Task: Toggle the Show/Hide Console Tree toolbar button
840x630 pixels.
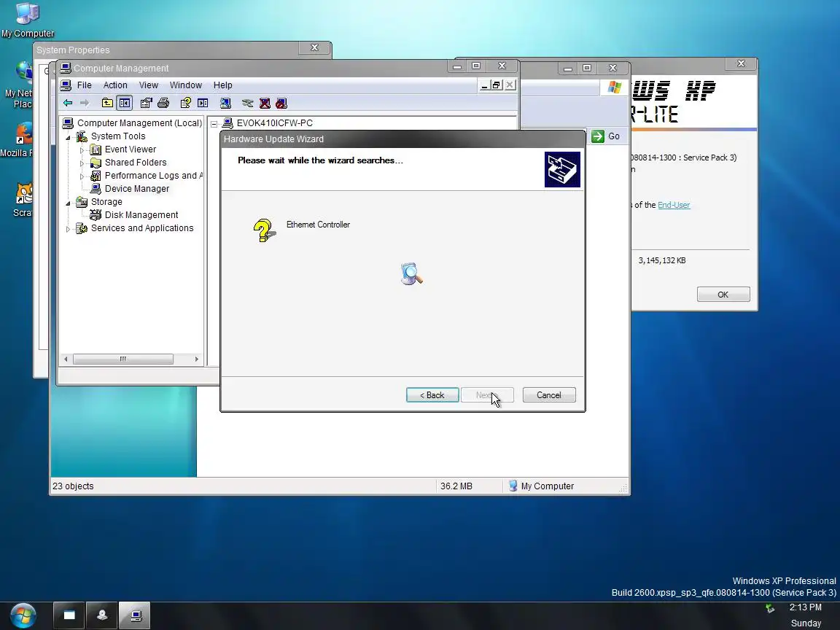Action: (x=124, y=103)
